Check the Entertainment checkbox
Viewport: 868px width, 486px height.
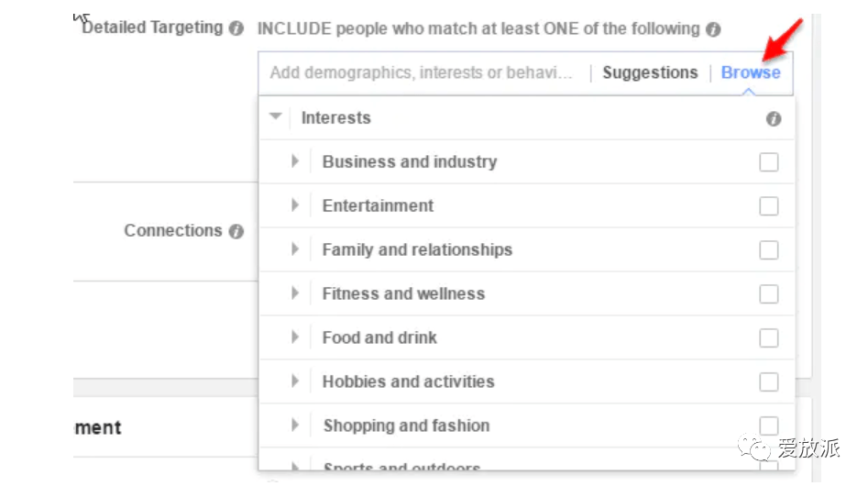769,206
